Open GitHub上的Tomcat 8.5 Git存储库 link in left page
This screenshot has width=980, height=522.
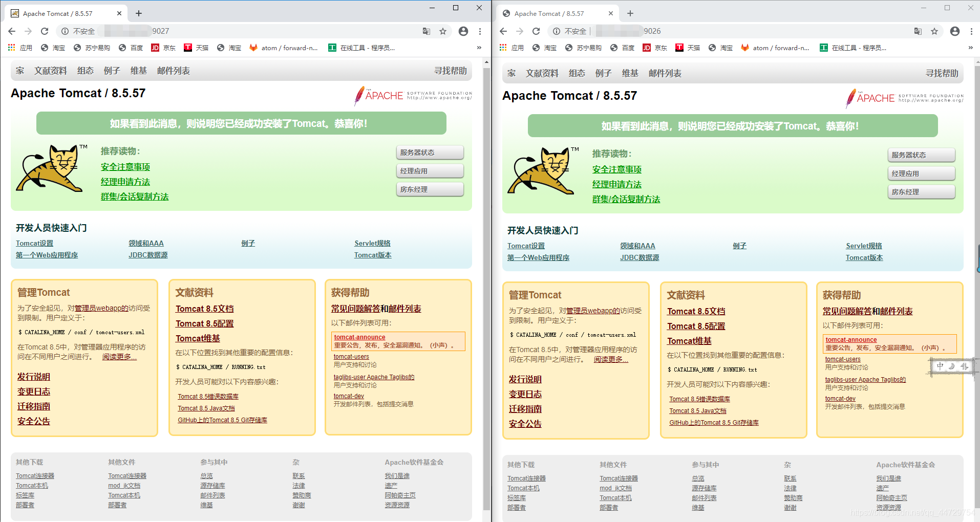coord(222,420)
